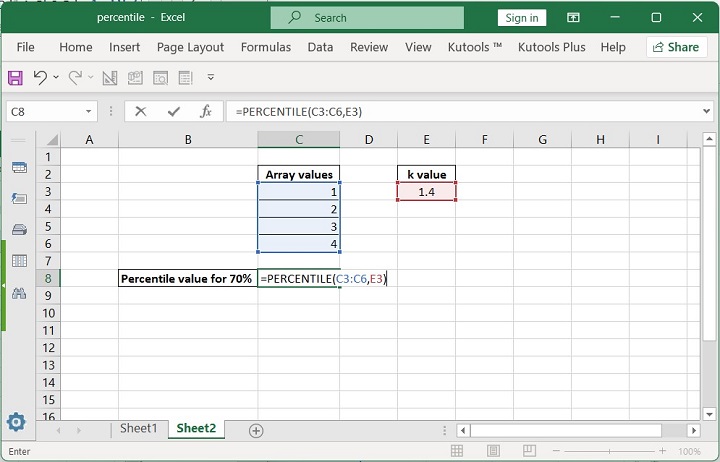The width and height of the screenshot is (720, 462).
Task: Select the 'Array values' header cell
Action: (x=299, y=175)
